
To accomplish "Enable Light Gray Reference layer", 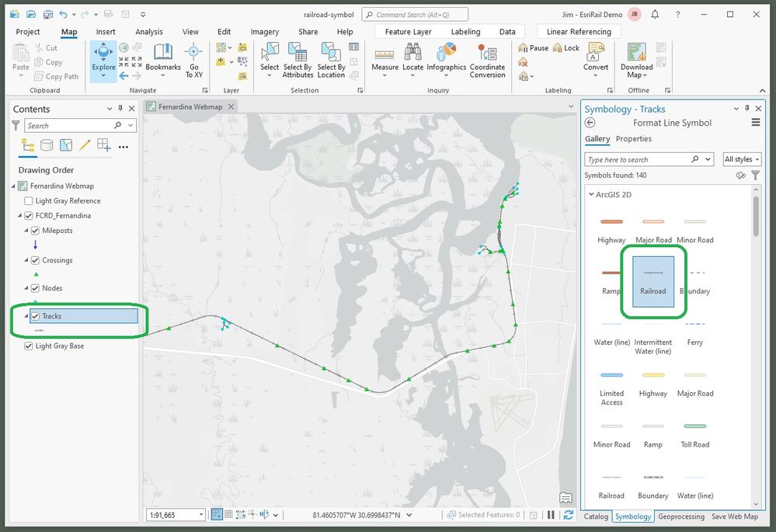I will click(28, 201).
